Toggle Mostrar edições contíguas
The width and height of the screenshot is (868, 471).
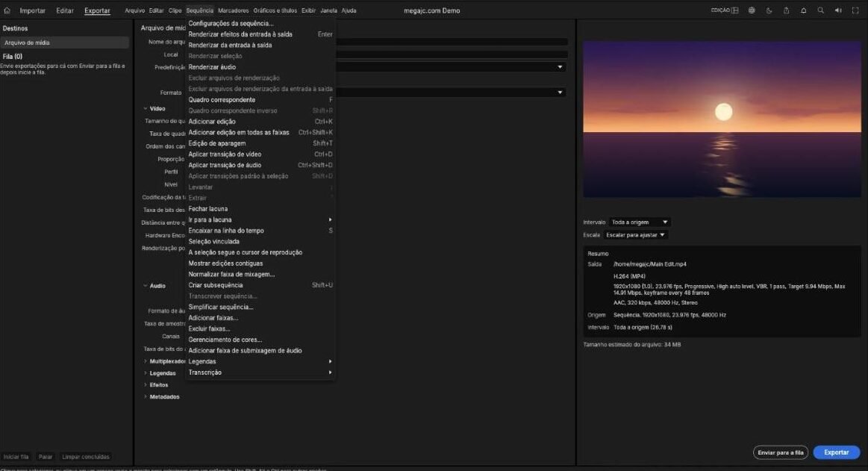tap(260, 263)
